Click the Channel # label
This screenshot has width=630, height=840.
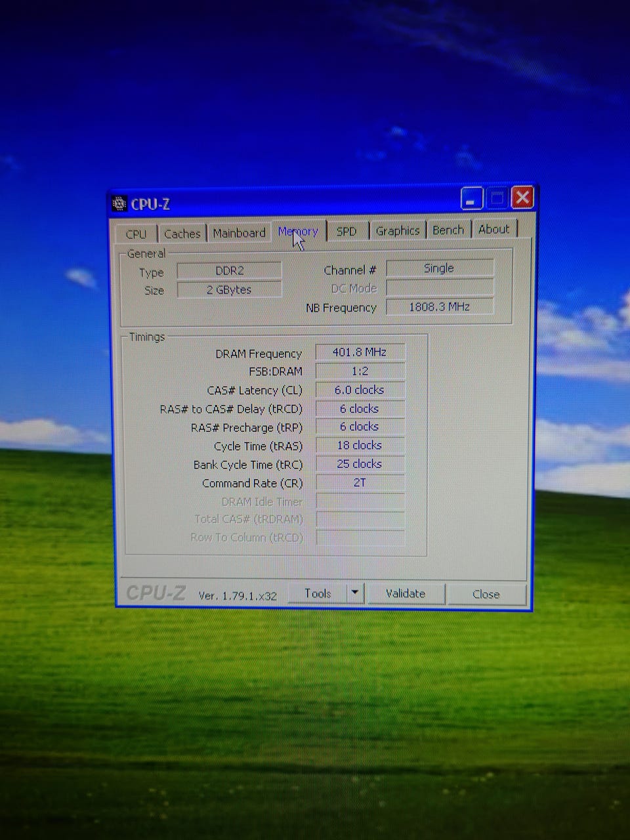tap(350, 270)
